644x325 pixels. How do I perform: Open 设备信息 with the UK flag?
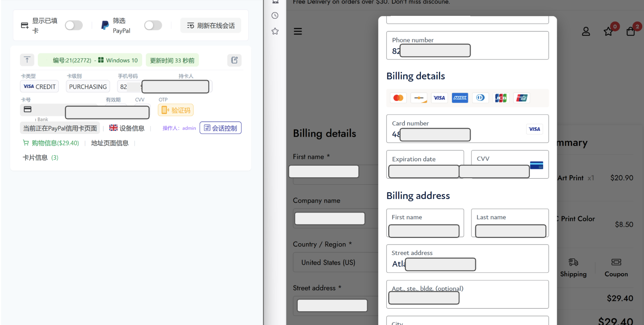pos(127,128)
